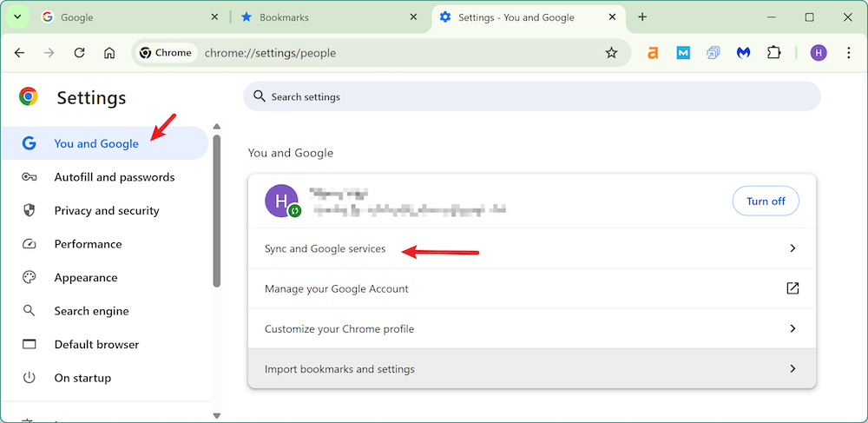Select You and Google in the sidebar
The width and height of the screenshot is (868, 423).
coord(105,143)
